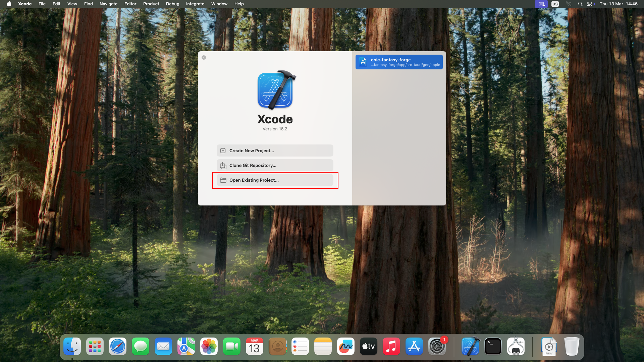Open the Help menu
644x362 pixels.
click(239, 4)
